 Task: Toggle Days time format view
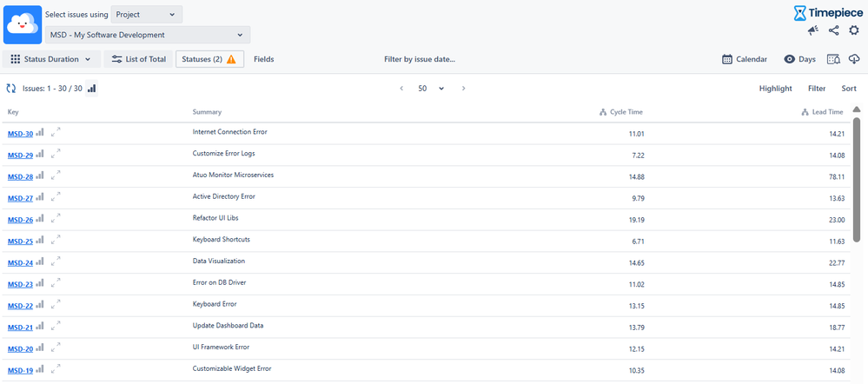[800, 59]
